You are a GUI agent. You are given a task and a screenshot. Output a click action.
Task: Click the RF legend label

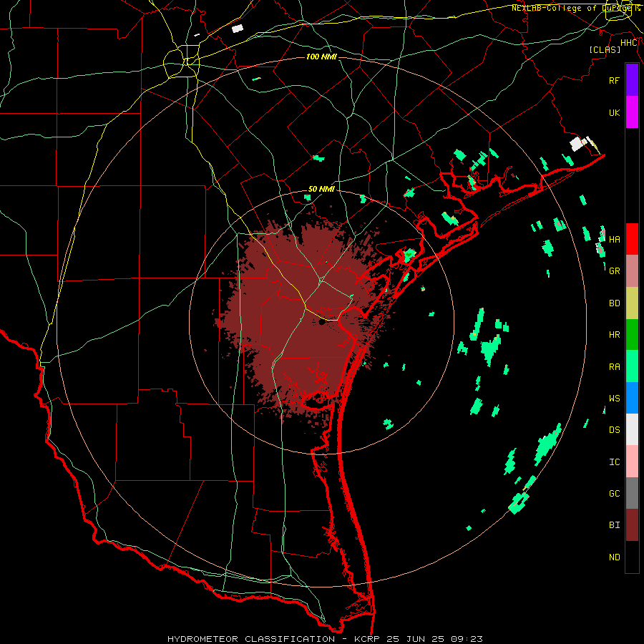click(x=615, y=80)
